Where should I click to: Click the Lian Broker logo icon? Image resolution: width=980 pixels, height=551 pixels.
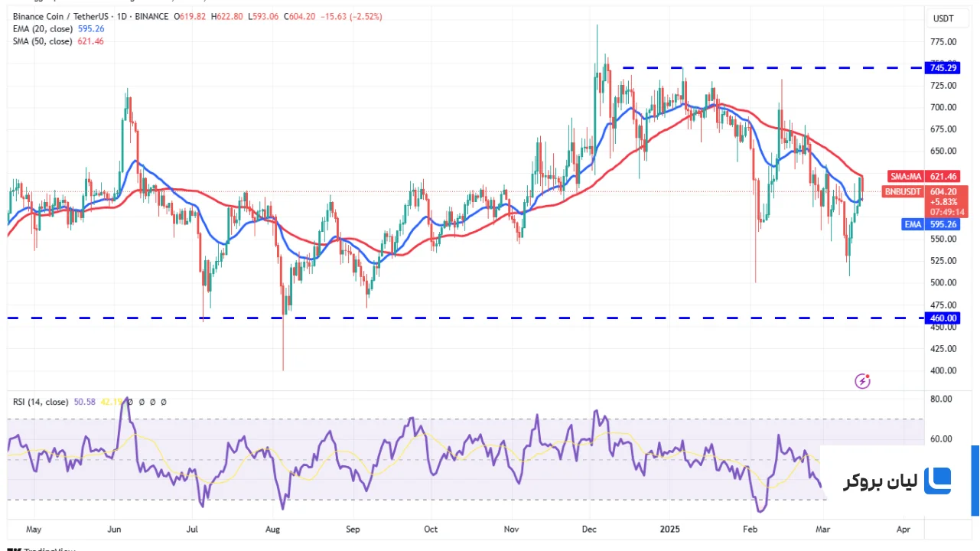click(x=938, y=481)
